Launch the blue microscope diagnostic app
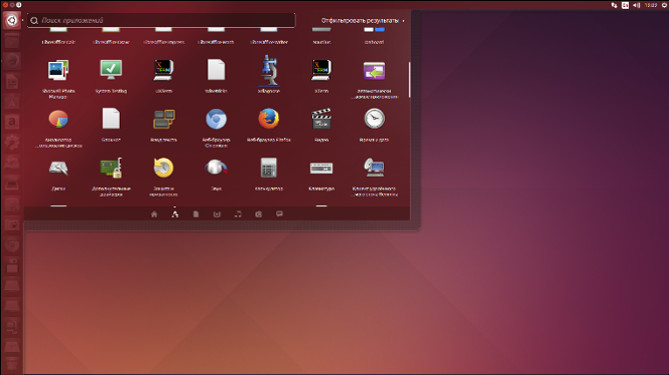The image size is (669, 375). (x=269, y=70)
